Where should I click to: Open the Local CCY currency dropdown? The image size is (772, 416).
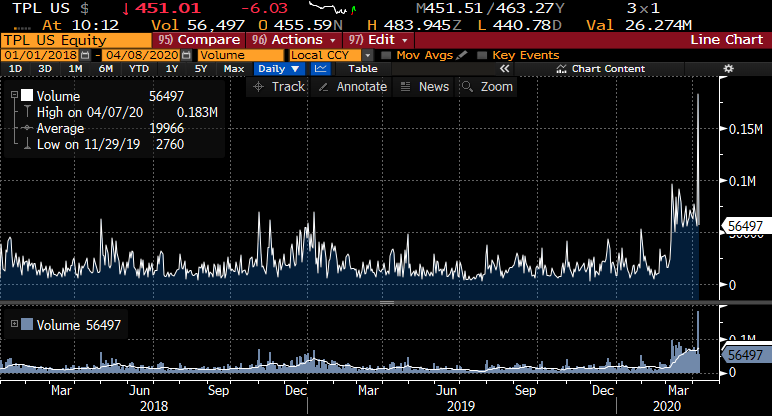[x=320, y=54]
